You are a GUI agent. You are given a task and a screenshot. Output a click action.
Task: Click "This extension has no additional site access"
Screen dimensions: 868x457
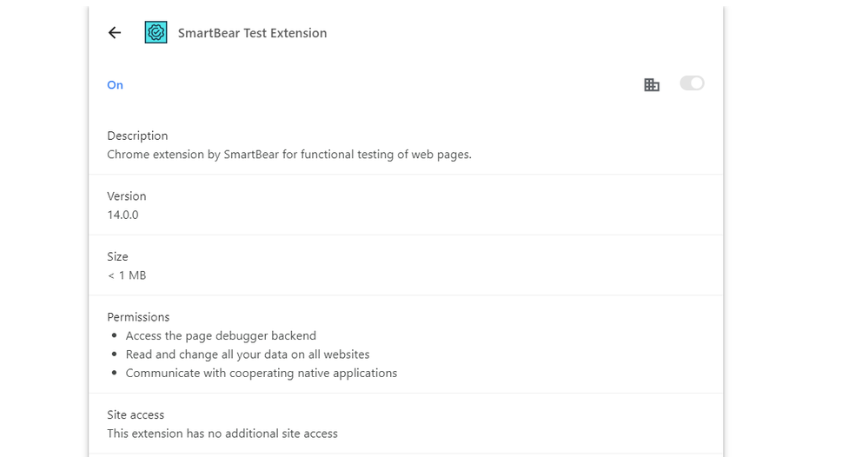click(222, 434)
